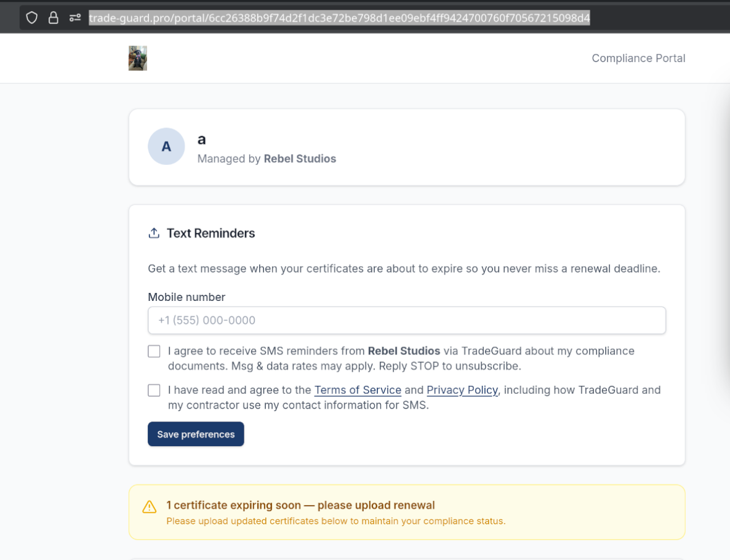The width and height of the screenshot is (730, 560).
Task: Click '1 certificate expiring soon' alert heading
Action: click(x=301, y=505)
